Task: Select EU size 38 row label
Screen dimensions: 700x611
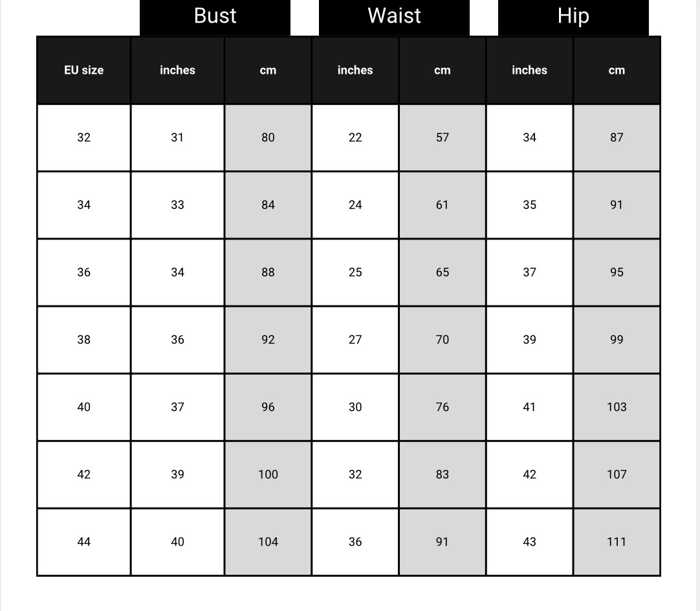Action: pos(83,340)
